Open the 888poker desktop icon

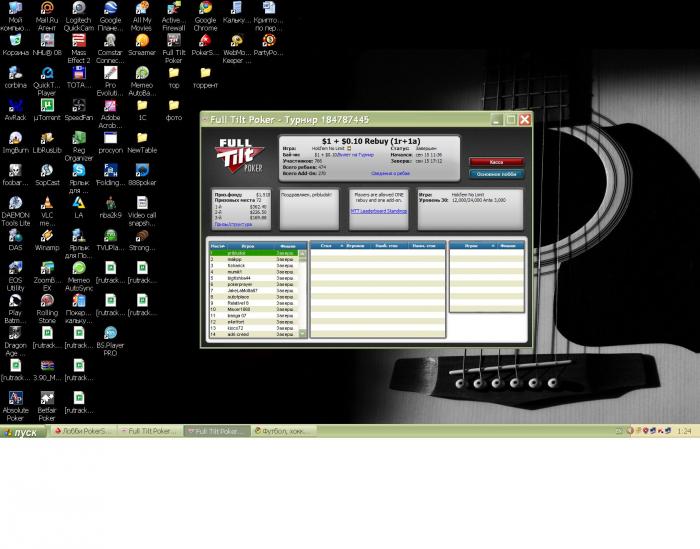point(142,175)
